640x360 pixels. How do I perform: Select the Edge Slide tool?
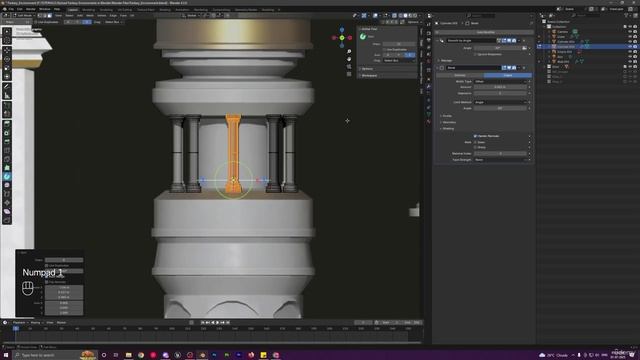pyautogui.click(x=7, y=194)
